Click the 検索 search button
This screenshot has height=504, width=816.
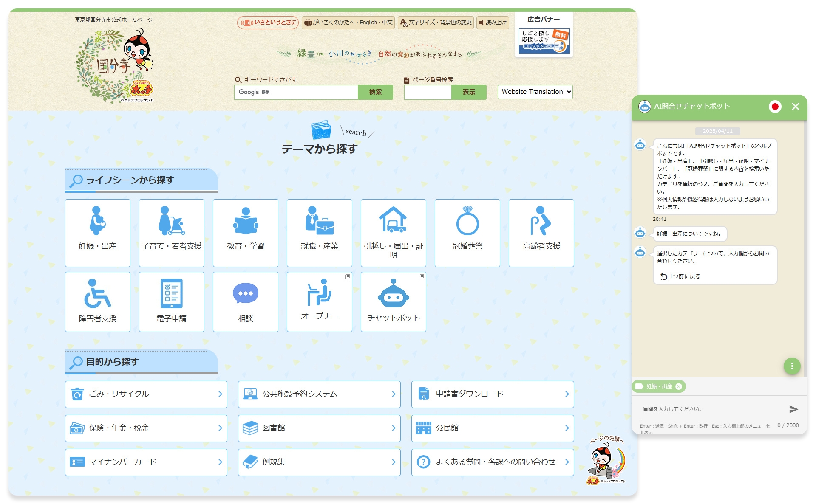[376, 92]
